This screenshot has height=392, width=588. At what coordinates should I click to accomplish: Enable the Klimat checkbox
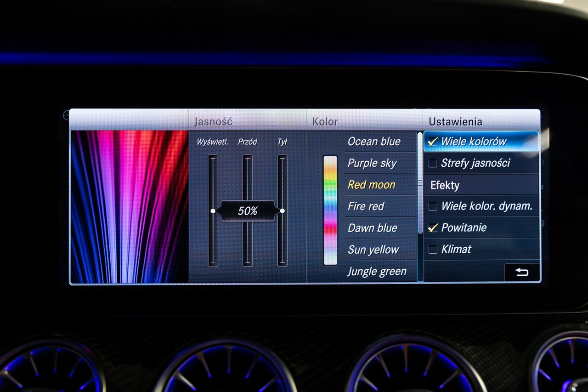coord(432,250)
